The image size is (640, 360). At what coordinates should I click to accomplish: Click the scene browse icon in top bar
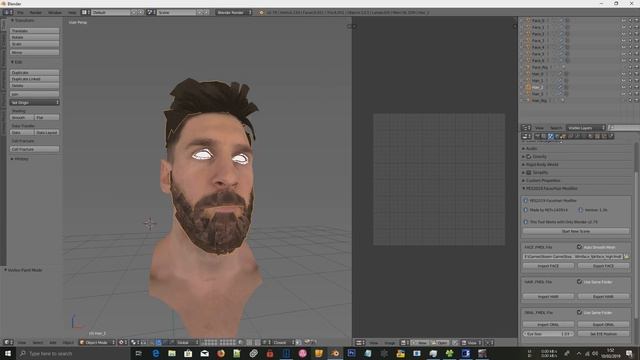pyautogui.click(x=151, y=12)
